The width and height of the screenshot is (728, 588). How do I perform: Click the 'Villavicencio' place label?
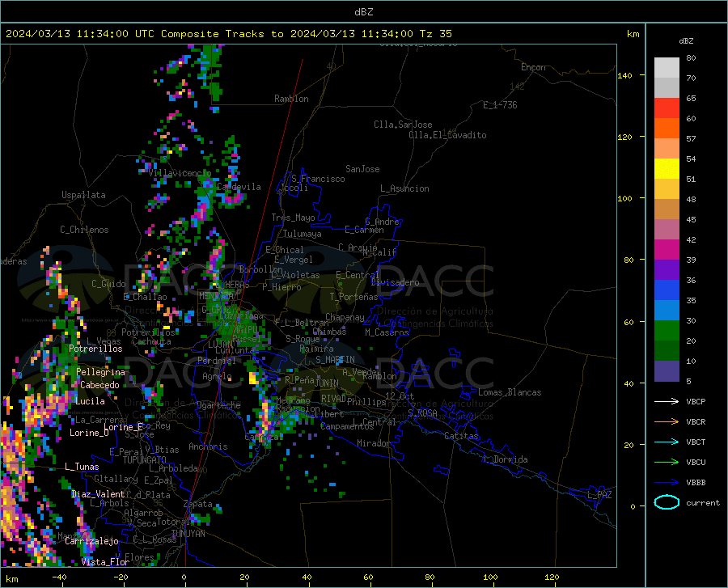[x=180, y=173]
